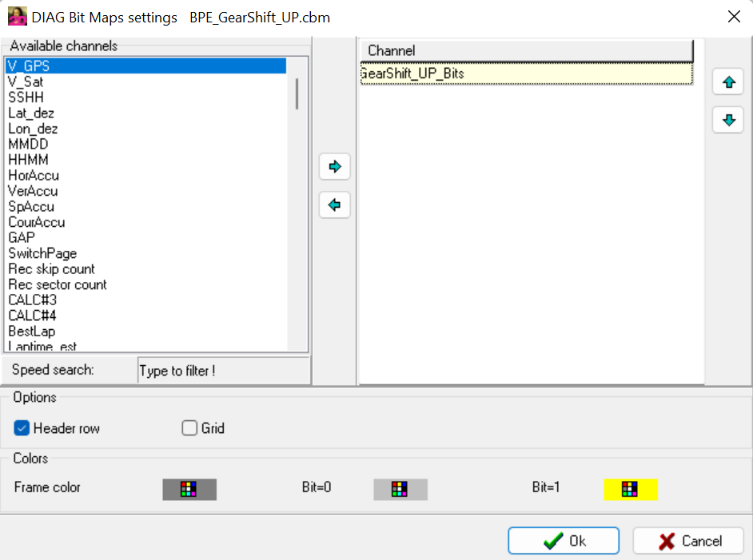753x560 pixels.
Task: Pick the Bit=1 yellow color swatch
Action: click(x=630, y=489)
